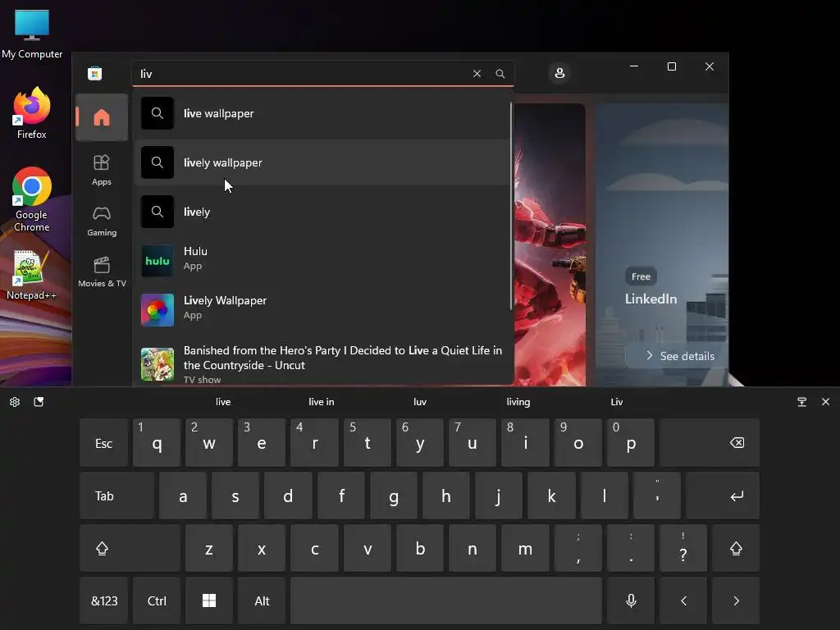Go to Home in Store sidebar

pyautogui.click(x=102, y=117)
